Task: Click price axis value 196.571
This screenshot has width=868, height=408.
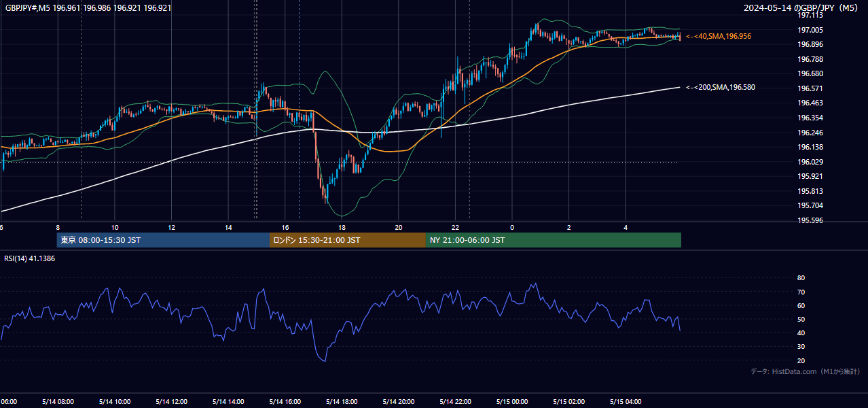Action: tap(810, 88)
